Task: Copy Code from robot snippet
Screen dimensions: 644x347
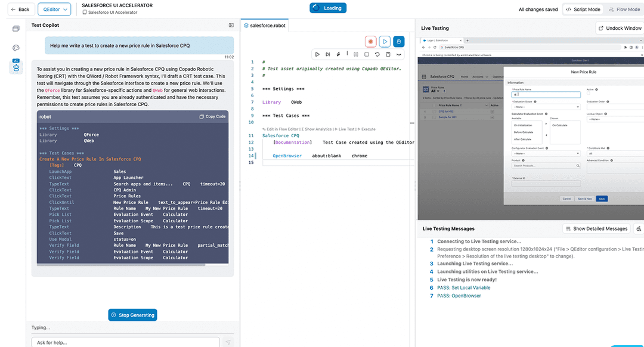Action: 212,116
